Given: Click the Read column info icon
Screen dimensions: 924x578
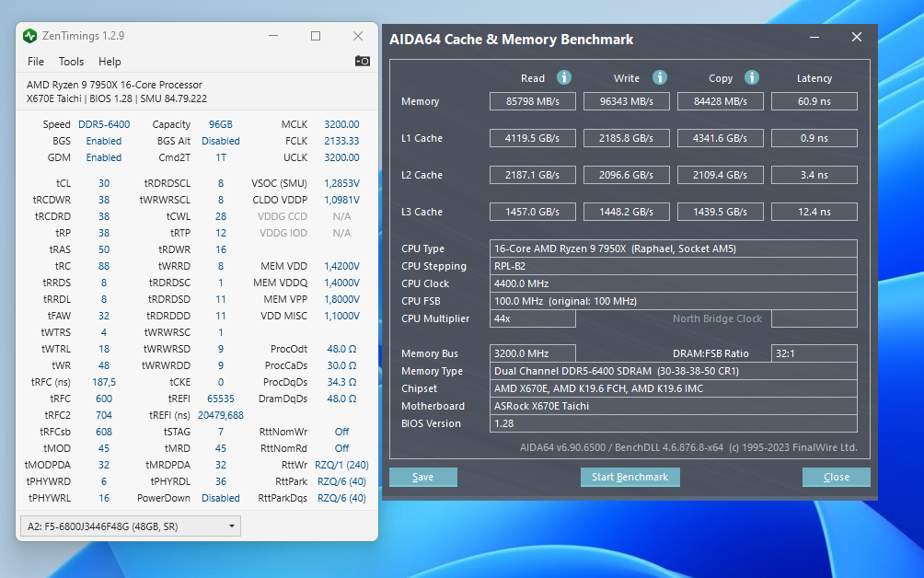Looking at the screenshot, I should tap(564, 78).
